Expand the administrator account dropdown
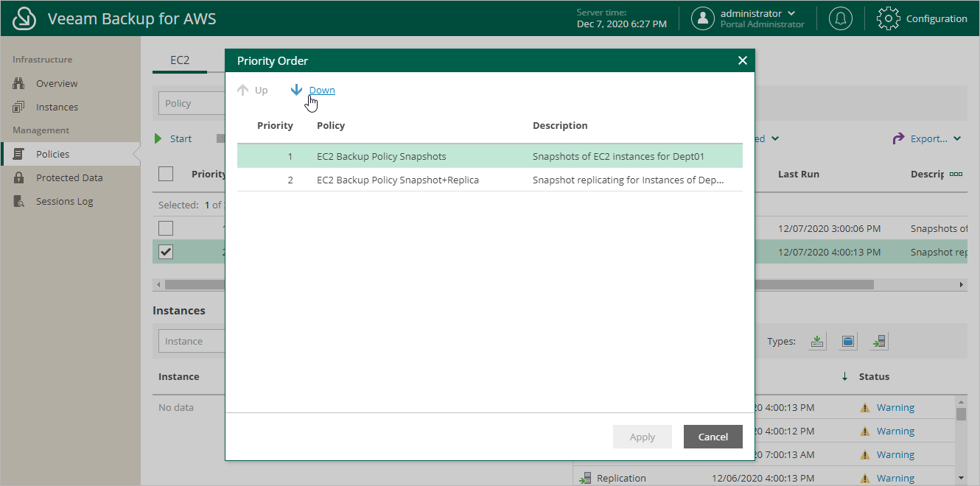This screenshot has width=980, height=486. [791, 13]
